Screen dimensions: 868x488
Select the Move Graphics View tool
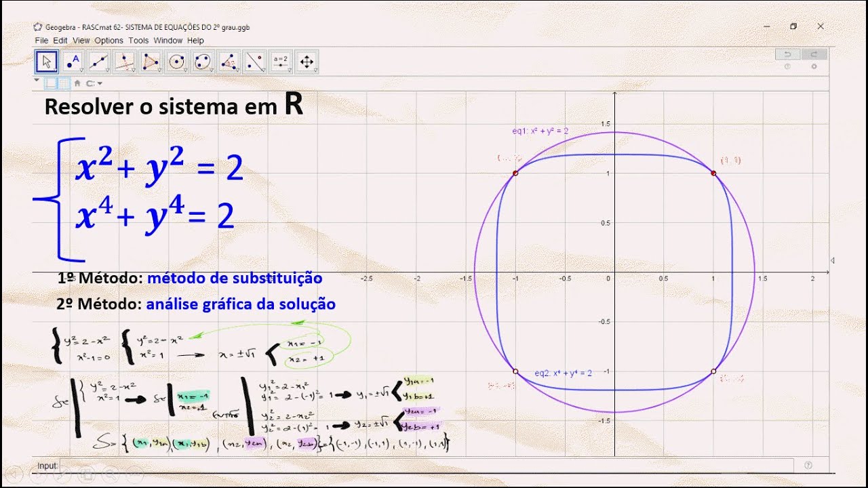click(x=307, y=62)
